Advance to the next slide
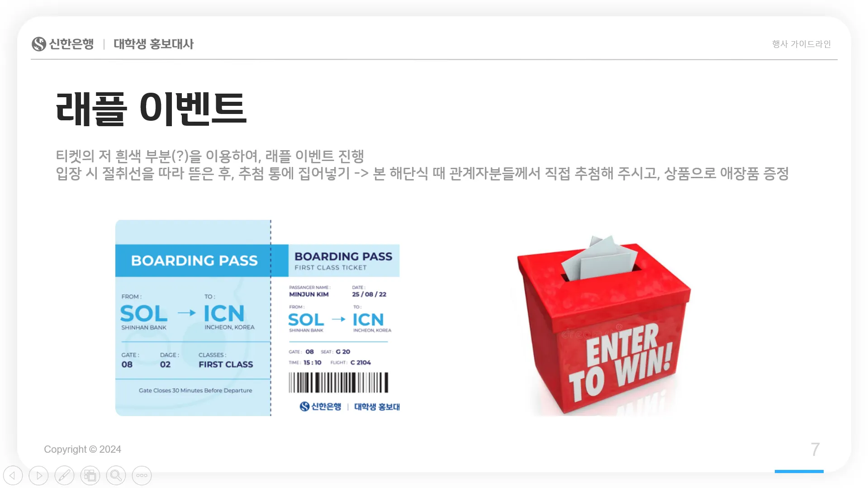The image size is (868, 488). [39, 475]
